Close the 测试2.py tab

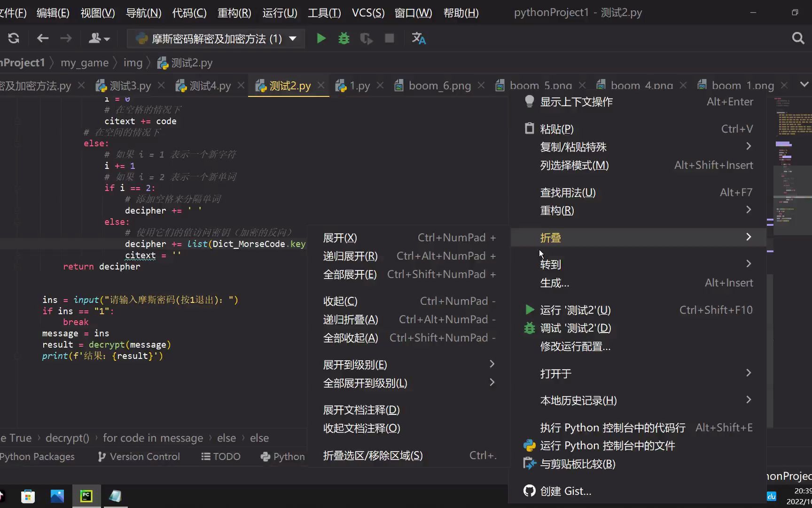pos(321,85)
